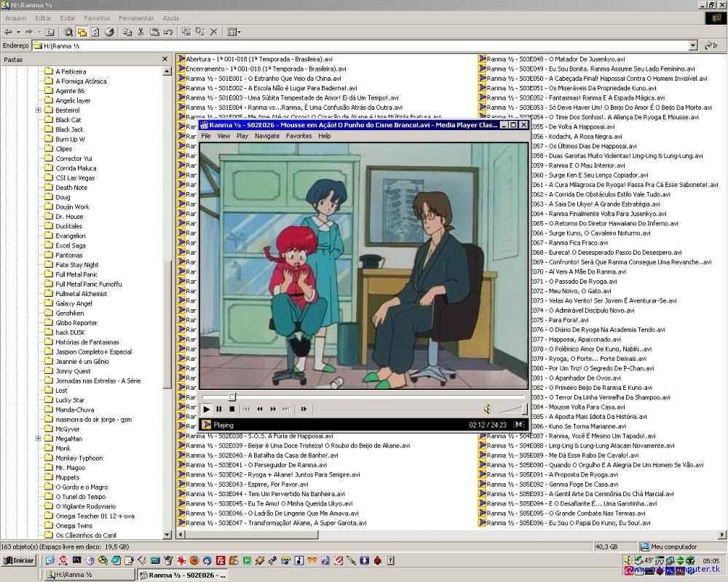
Task: Launch the green µTorrent quick launch icon
Action: click(247, 561)
